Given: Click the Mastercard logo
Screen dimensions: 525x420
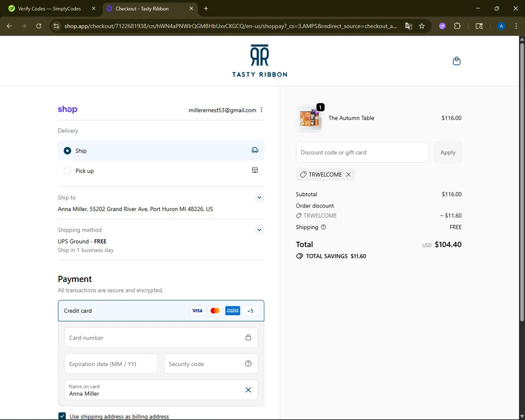Looking at the screenshot, I should point(215,310).
